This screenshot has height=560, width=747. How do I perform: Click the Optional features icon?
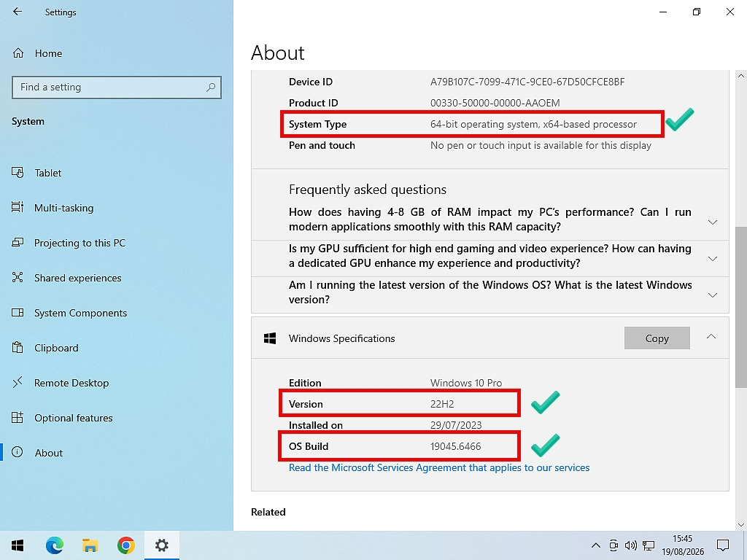click(18, 418)
